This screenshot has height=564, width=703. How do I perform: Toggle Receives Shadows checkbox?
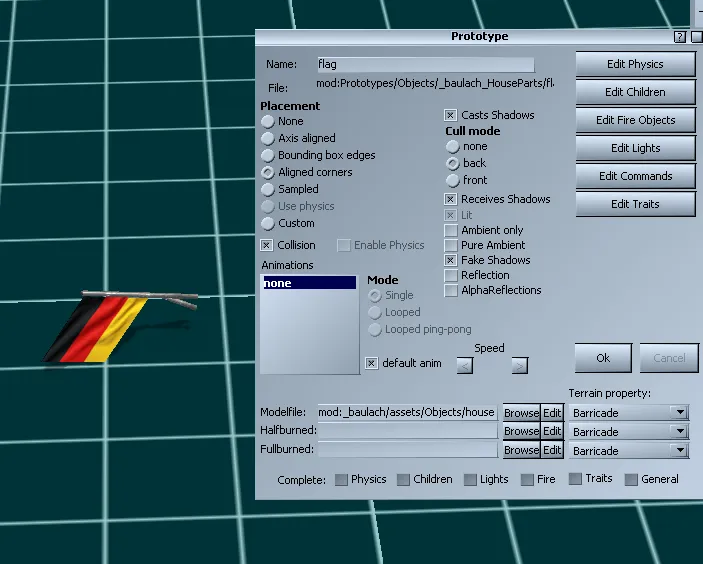tap(451, 199)
